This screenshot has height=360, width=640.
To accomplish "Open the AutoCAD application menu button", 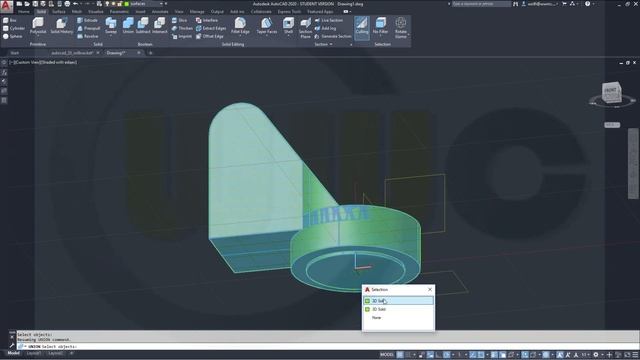I will click(x=6, y=6).
